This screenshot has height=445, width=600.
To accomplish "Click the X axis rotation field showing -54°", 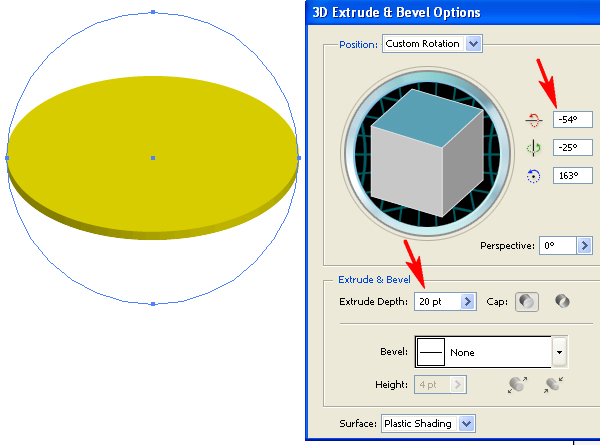I will (x=572, y=120).
